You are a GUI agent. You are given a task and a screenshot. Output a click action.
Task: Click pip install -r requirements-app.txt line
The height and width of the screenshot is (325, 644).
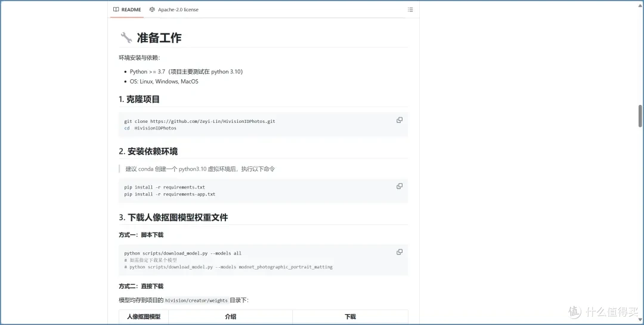tap(169, 194)
